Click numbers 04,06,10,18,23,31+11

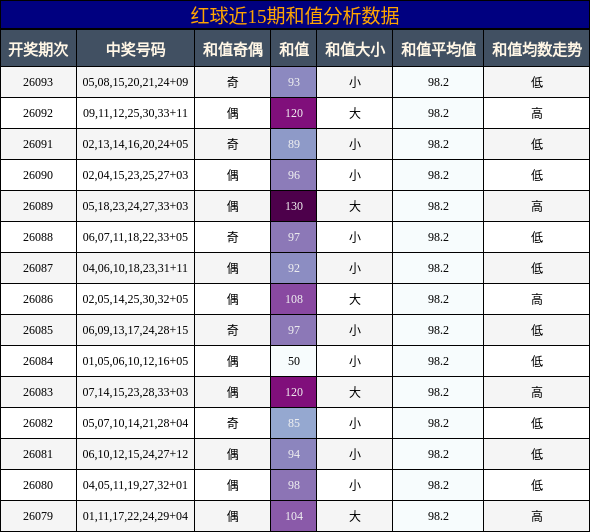click(135, 268)
